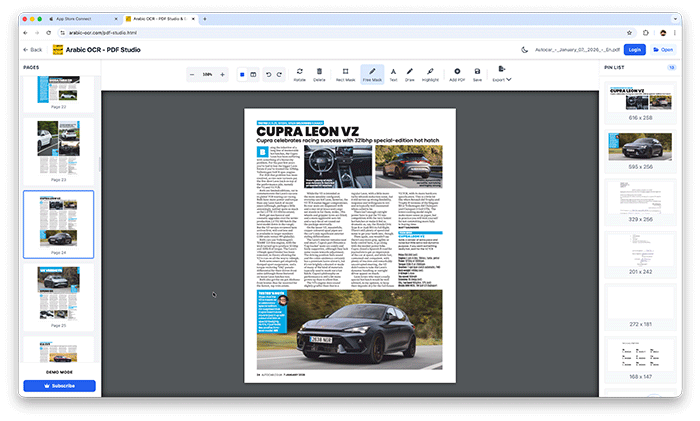The image size is (700, 421).
Task: Open pin item sized 201 x 242
Action: (640, 254)
